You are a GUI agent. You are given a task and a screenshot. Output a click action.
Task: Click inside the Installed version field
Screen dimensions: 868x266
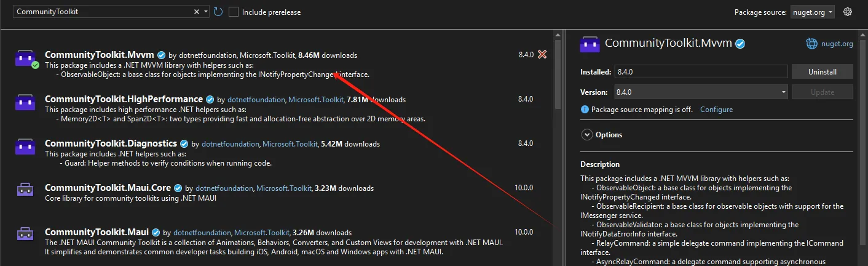[x=700, y=72]
